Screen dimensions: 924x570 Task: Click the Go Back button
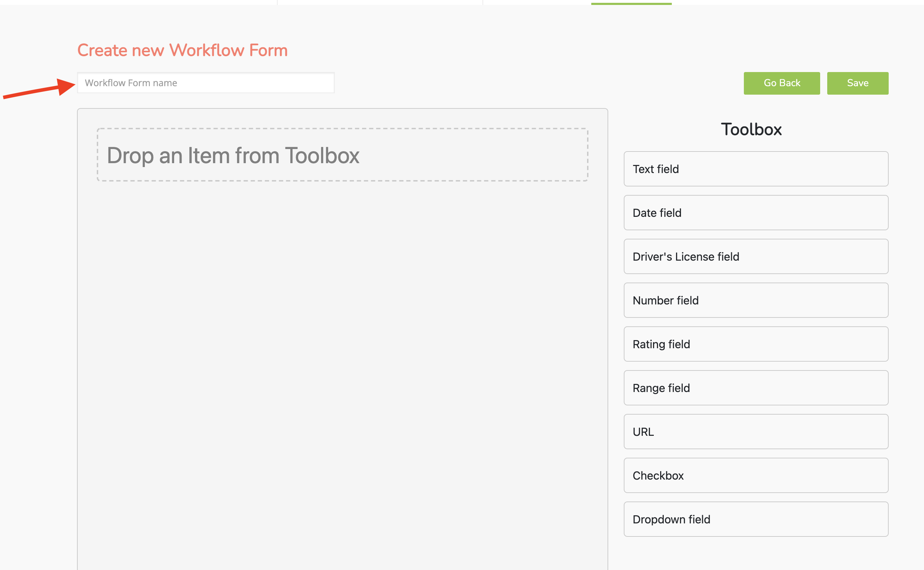point(782,83)
